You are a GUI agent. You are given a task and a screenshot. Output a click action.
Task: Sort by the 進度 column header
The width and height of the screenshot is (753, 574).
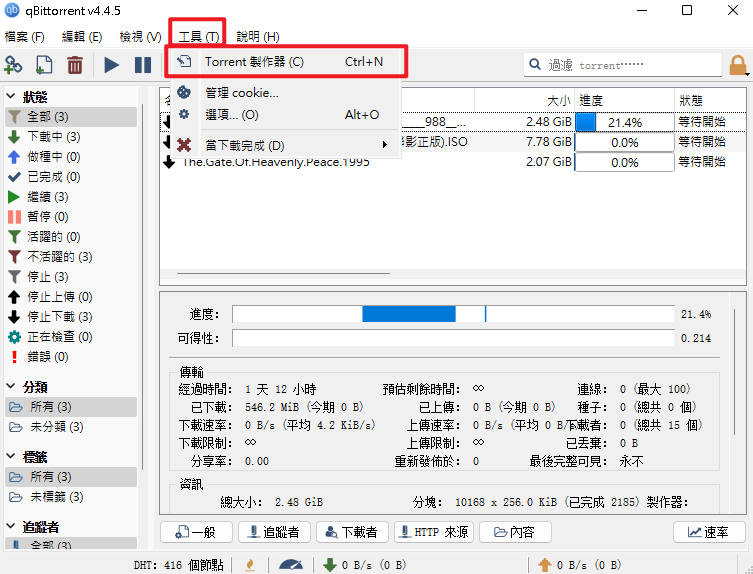625,100
